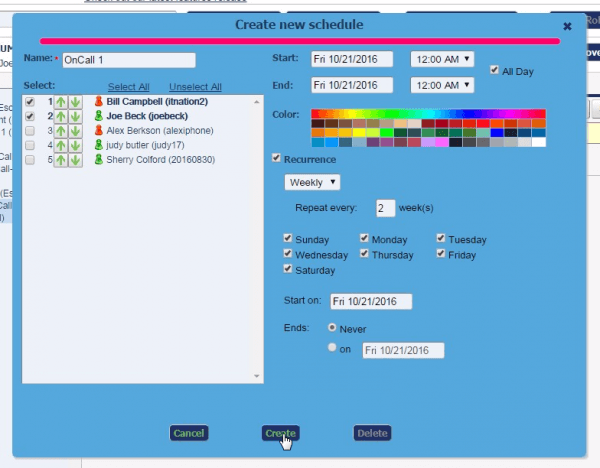Image resolution: width=600 pixels, height=468 pixels.
Task: Open the Weekly recurrence dropdown
Action: point(312,183)
